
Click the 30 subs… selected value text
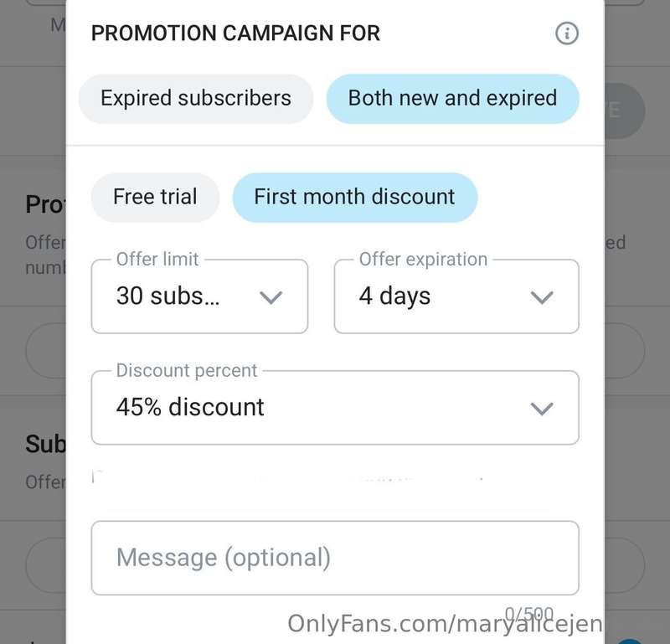click(x=168, y=296)
